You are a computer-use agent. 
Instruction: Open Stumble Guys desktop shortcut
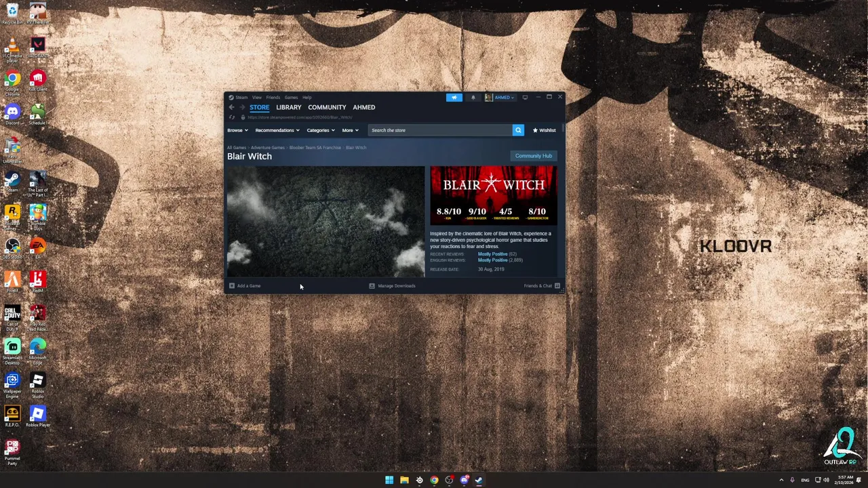pos(37,218)
